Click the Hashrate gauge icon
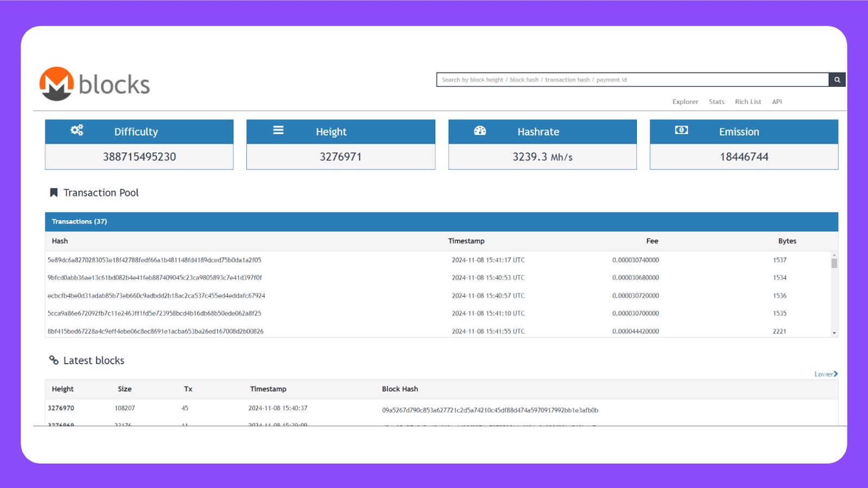The width and height of the screenshot is (868, 488). click(480, 130)
